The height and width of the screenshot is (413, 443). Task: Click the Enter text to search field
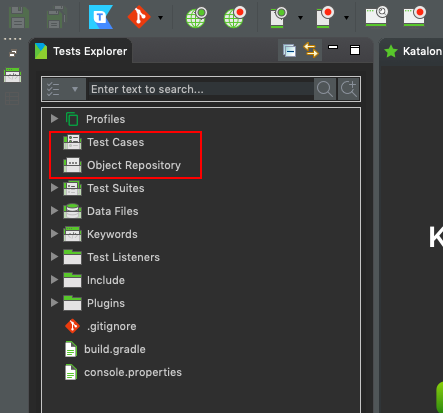[201, 89]
